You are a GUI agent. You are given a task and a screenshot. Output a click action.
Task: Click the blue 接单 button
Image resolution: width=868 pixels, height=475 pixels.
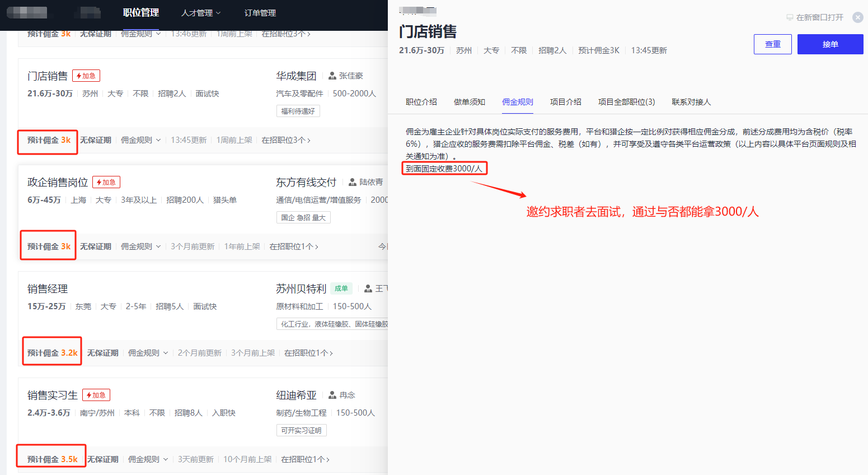(x=831, y=44)
